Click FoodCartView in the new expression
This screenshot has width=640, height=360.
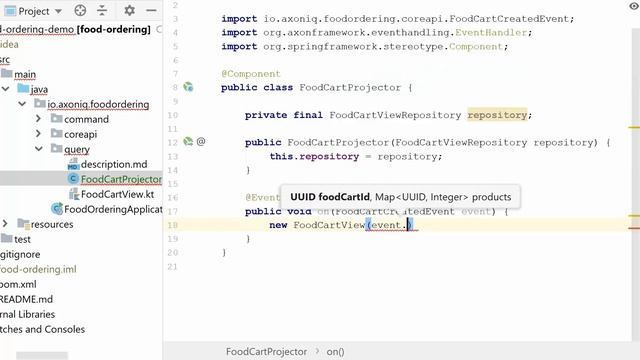coord(329,225)
